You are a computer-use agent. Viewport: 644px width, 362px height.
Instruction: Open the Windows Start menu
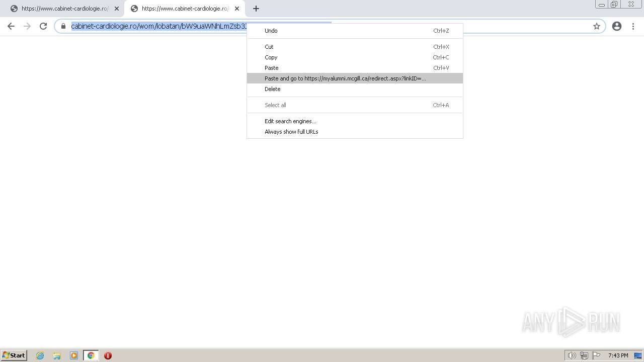coord(14,355)
